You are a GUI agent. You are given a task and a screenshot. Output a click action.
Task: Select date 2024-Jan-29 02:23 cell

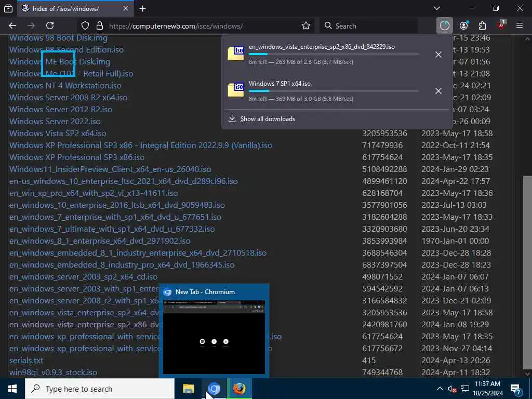[455, 169]
